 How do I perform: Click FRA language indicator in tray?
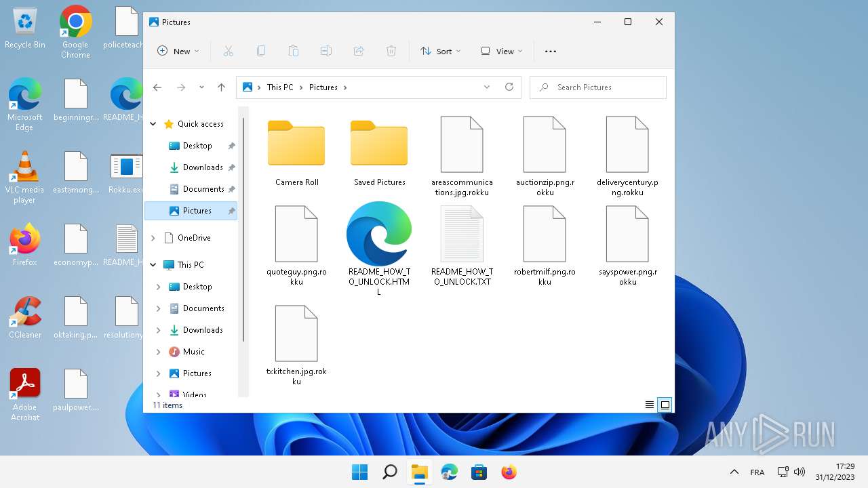pyautogui.click(x=757, y=472)
